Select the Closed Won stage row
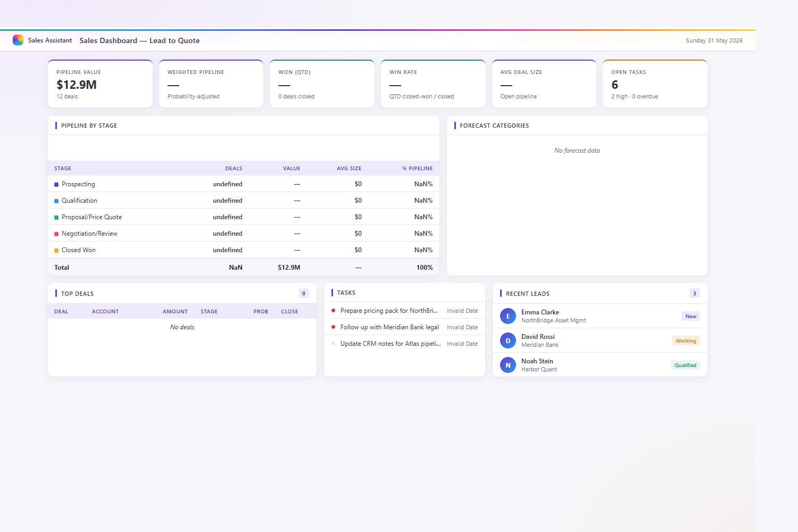The height and width of the screenshot is (532, 798). click(244, 250)
